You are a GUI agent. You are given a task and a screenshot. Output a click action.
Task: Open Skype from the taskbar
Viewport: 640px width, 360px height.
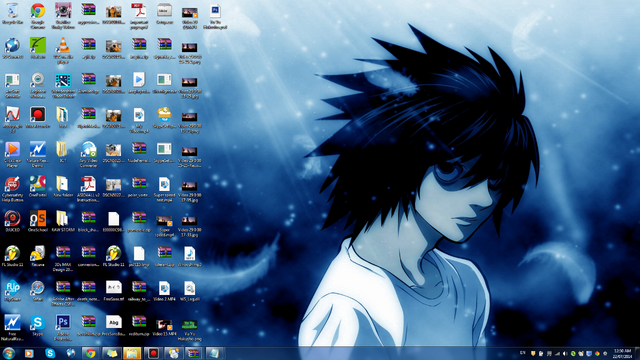(x=50, y=353)
